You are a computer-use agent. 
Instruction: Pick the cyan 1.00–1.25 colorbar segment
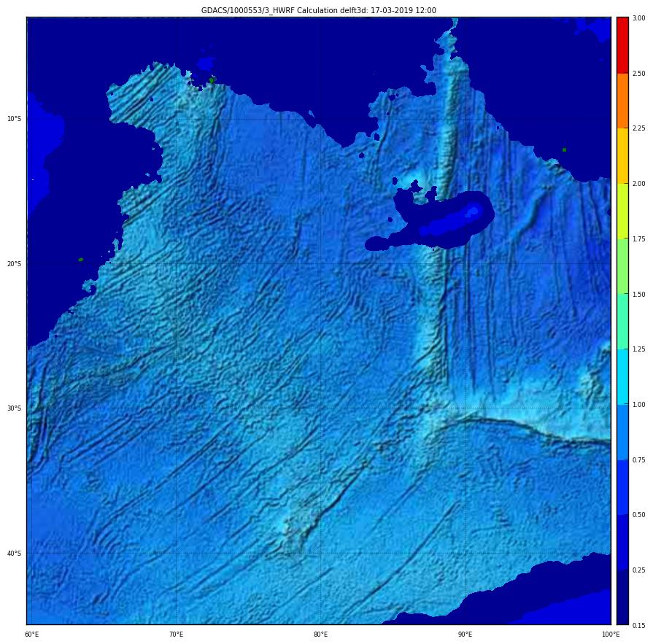tap(622, 376)
